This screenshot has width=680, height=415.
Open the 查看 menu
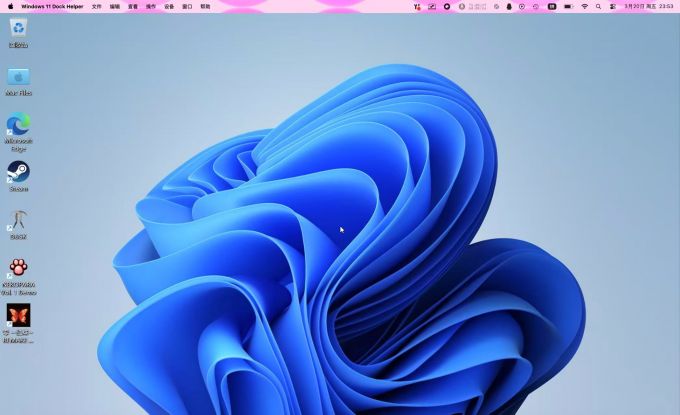tap(133, 7)
